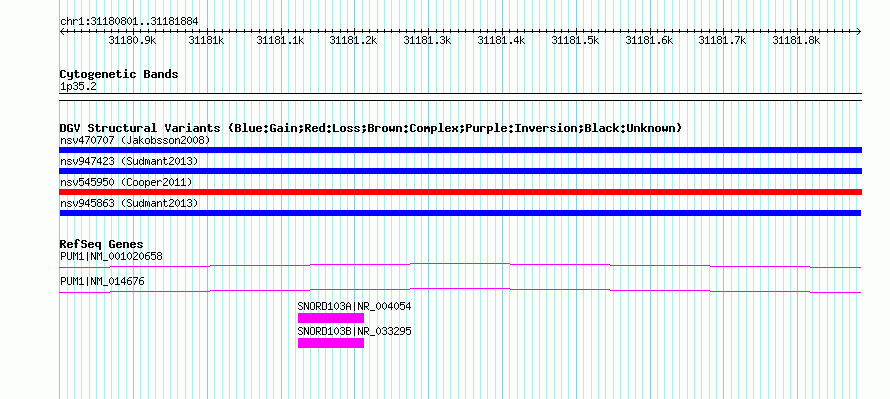890x399 pixels.
Task: Collapse the DGV Structural Variants track title
Action: click(x=370, y=128)
